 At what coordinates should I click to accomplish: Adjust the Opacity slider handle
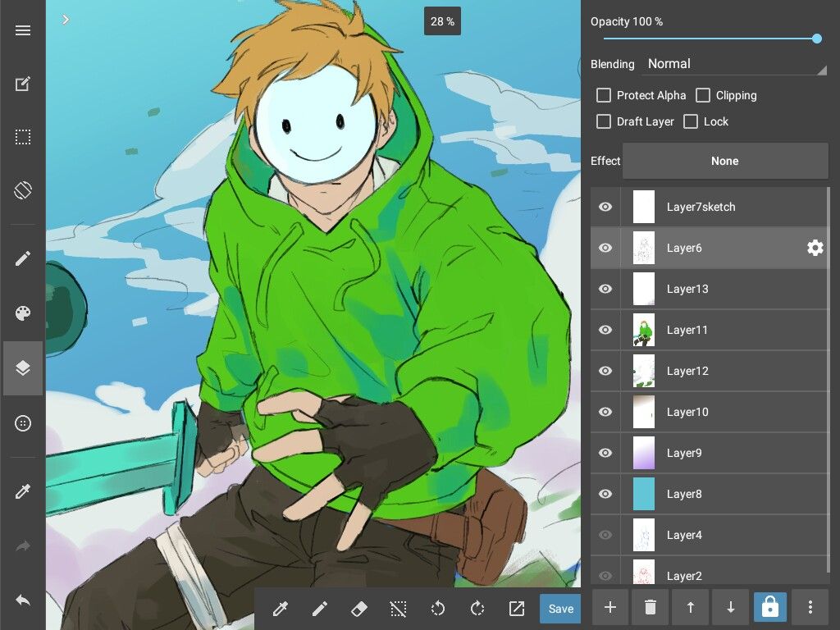pos(816,39)
